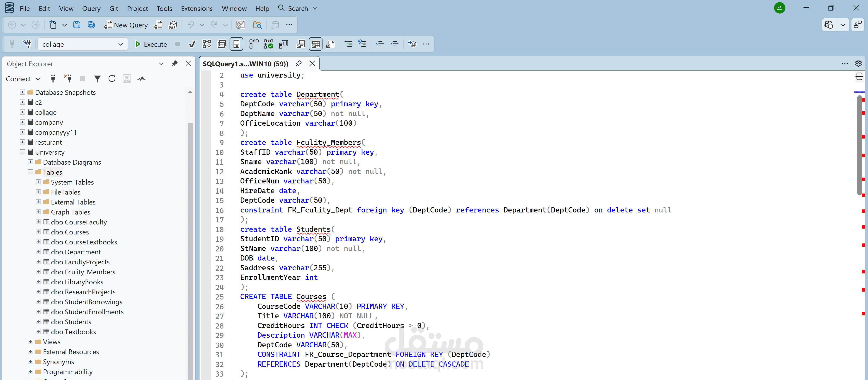Select the dbo.Textbooks table
This screenshot has height=380, width=868.
pyautogui.click(x=73, y=332)
